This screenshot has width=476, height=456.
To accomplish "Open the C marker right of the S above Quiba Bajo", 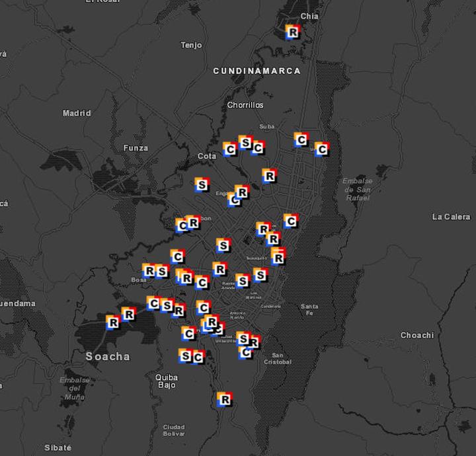I will 197,358.
